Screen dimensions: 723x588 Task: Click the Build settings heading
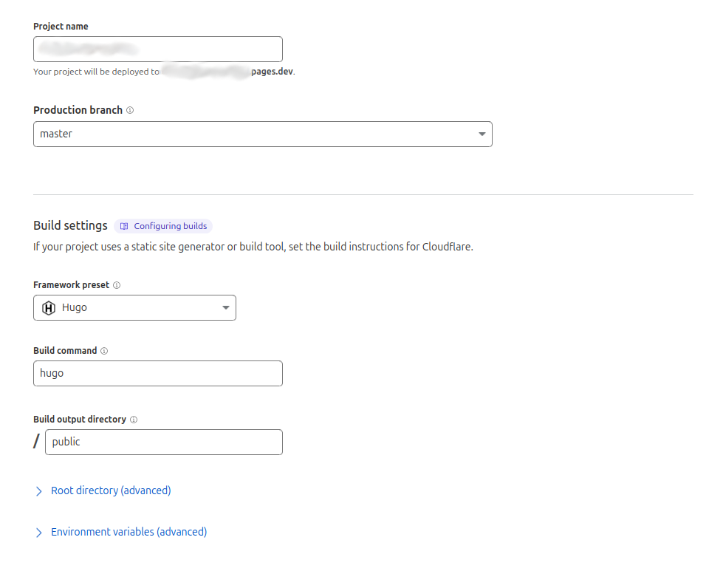coord(70,225)
